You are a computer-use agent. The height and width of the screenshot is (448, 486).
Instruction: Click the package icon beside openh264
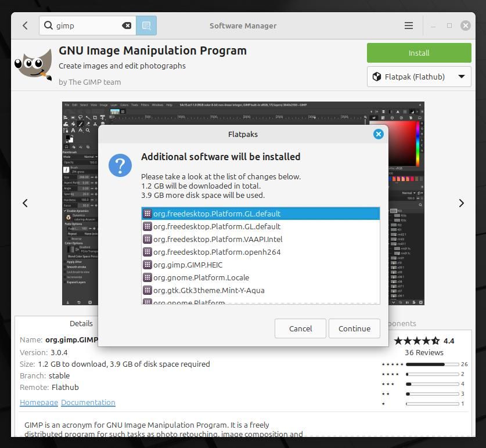pyautogui.click(x=147, y=252)
